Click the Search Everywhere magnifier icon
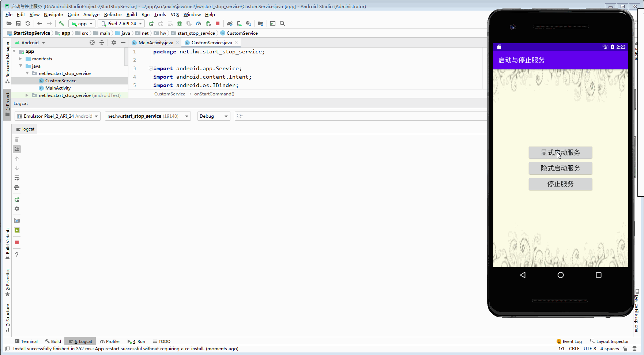The height and width of the screenshot is (355, 644). click(x=282, y=23)
